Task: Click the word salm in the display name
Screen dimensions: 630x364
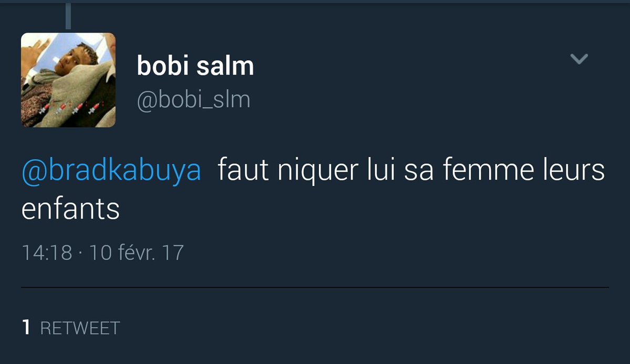Action: (225, 66)
